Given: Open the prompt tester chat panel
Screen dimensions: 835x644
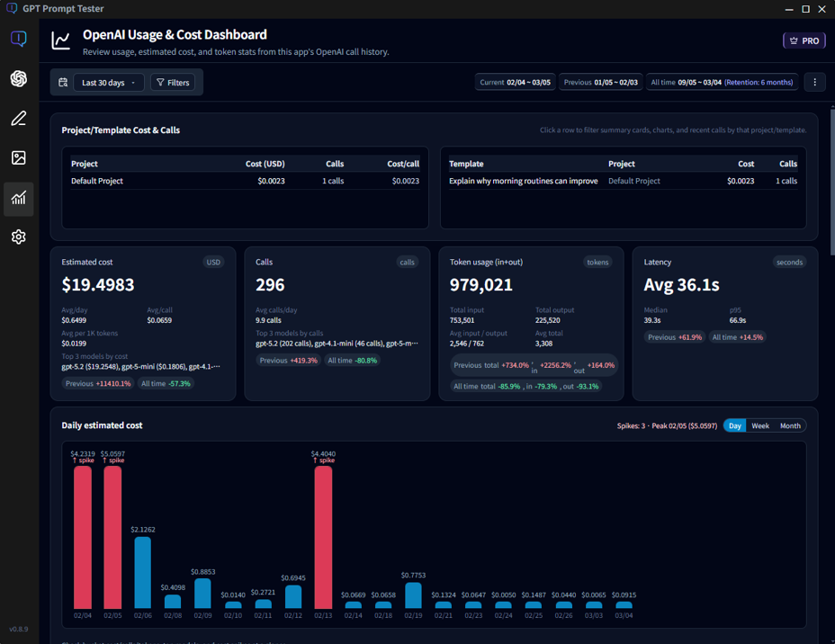Looking at the screenshot, I should pyautogui.click(x=19, y=39).
